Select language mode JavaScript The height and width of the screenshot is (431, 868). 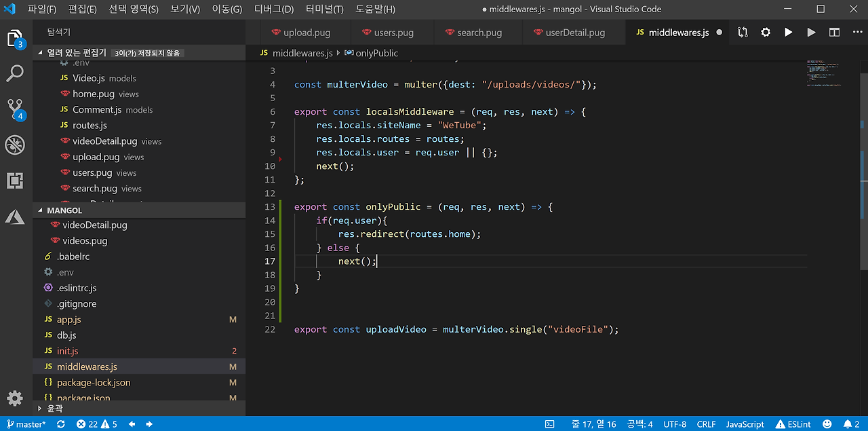click(745, 424)
